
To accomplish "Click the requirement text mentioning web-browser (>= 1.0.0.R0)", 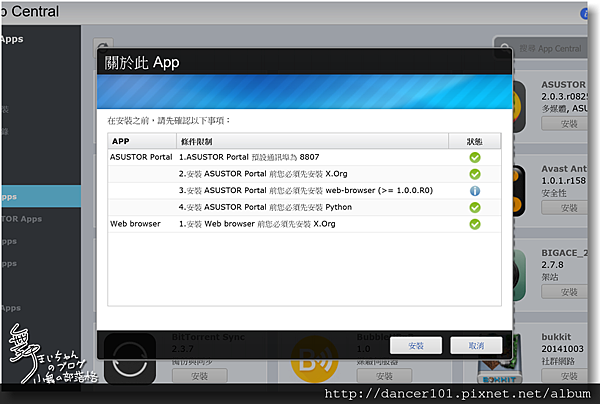I will [306, 190].
